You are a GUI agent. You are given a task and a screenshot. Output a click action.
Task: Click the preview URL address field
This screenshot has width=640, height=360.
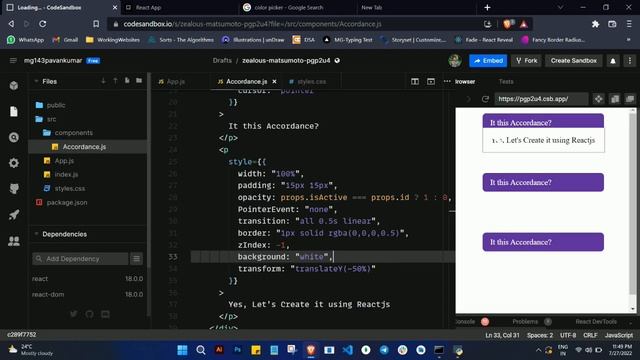point(541,99)
